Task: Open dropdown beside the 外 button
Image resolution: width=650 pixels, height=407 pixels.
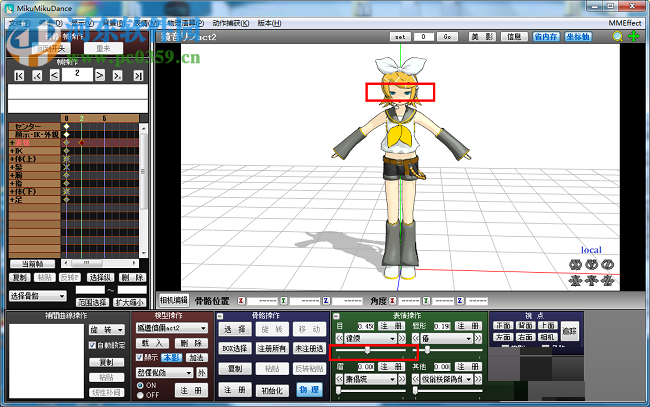Action: [x=165, y=373]
